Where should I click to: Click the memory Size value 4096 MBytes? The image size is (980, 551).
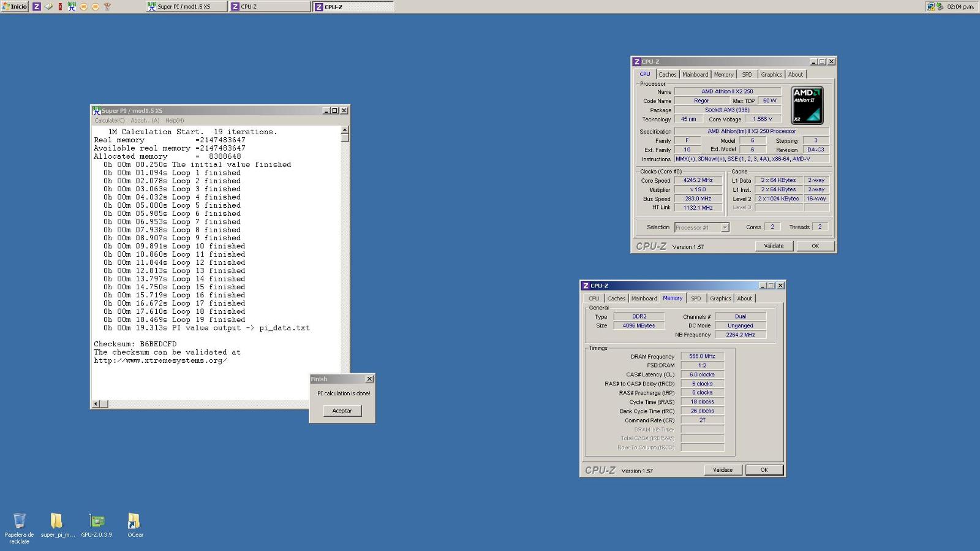pyautogui.click(x=639, y=325)
